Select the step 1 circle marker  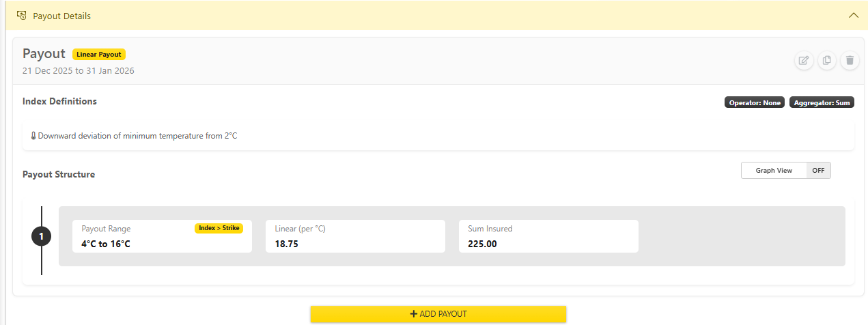pyautogui.click(x=42, y=236)
